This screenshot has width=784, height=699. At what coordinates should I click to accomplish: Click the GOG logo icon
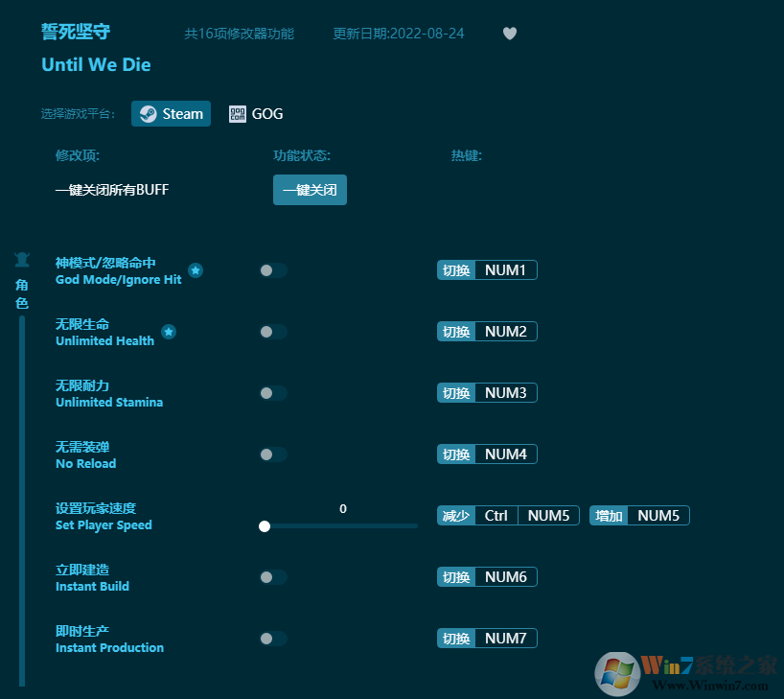[238, 113]
